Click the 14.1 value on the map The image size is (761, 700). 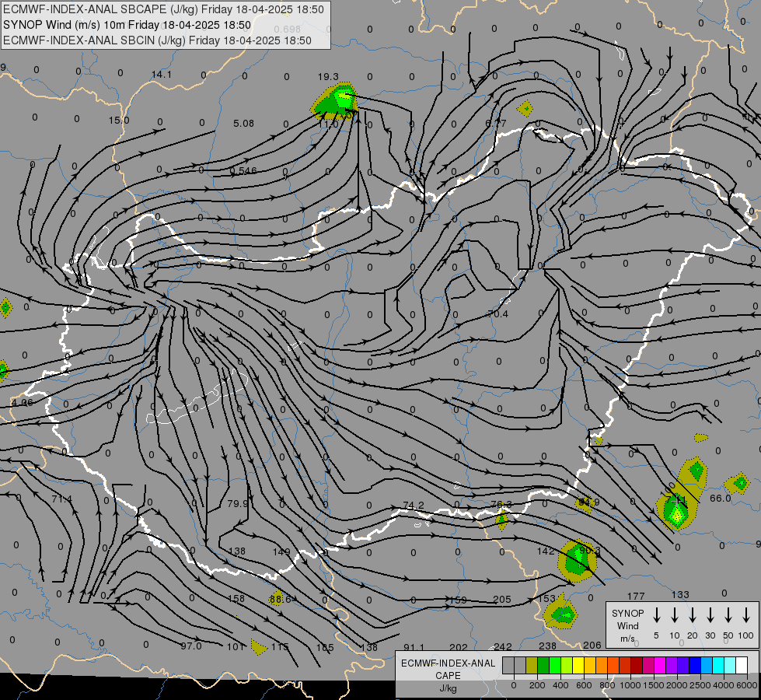pos(161,75)
